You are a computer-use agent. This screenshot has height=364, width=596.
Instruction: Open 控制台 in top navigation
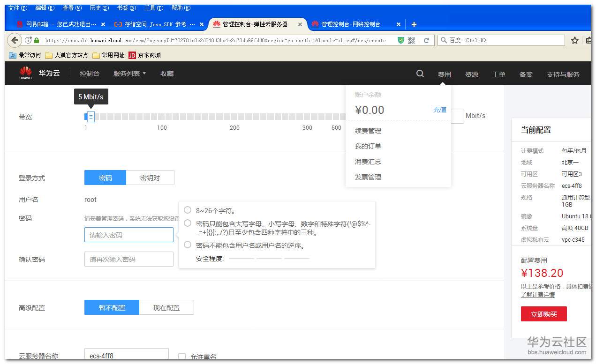tap(90, 74)
